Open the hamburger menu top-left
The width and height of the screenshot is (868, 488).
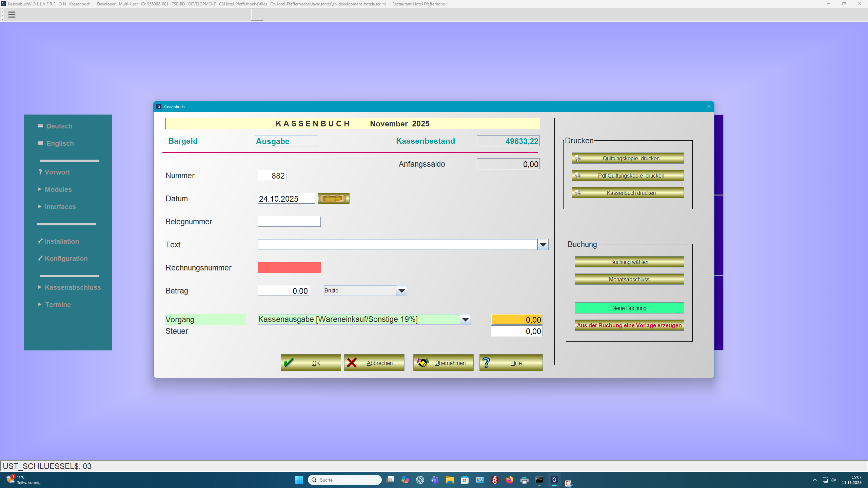click(x=12, y=15)
